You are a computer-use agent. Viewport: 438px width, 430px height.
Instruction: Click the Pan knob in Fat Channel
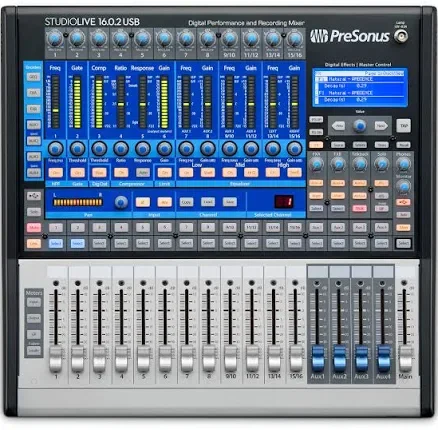[121, 202]
